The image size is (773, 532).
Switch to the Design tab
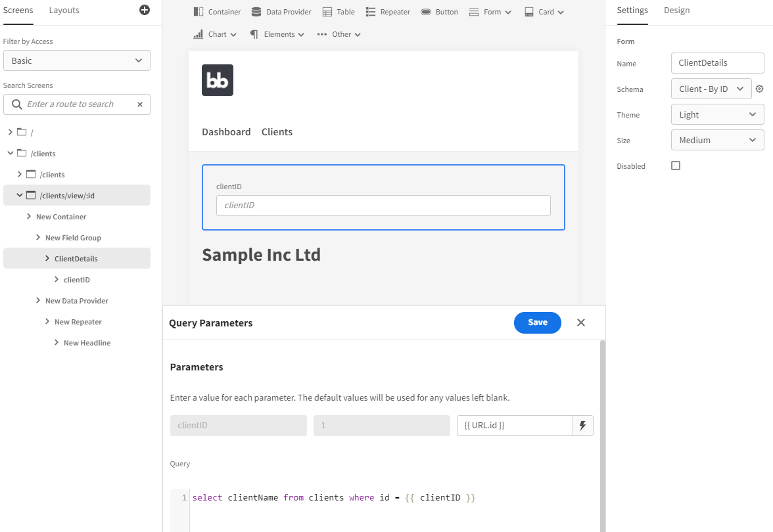(677, 11)
